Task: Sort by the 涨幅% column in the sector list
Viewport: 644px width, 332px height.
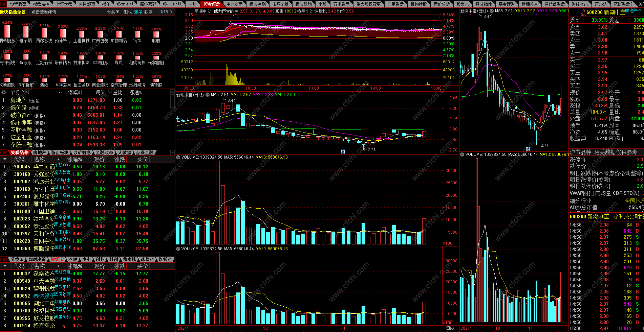Action: [75, 92]
